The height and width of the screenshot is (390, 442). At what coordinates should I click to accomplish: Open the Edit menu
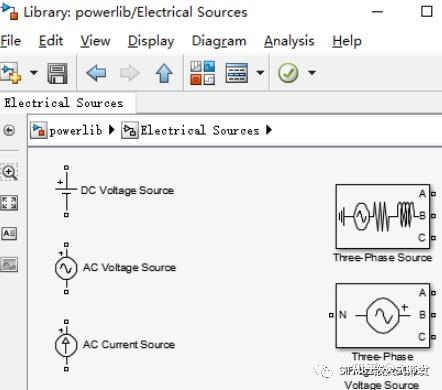[x=51, y=41]
